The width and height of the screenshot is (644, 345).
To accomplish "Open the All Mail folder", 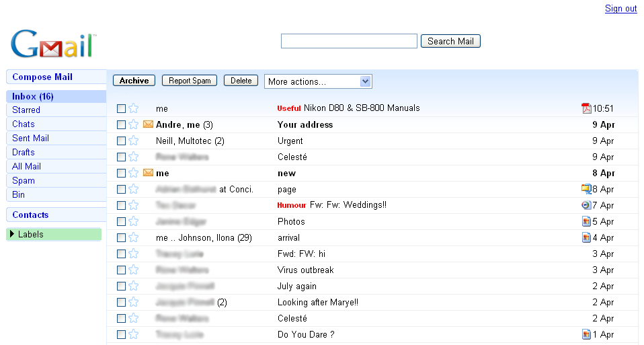I will coord(26,166).
